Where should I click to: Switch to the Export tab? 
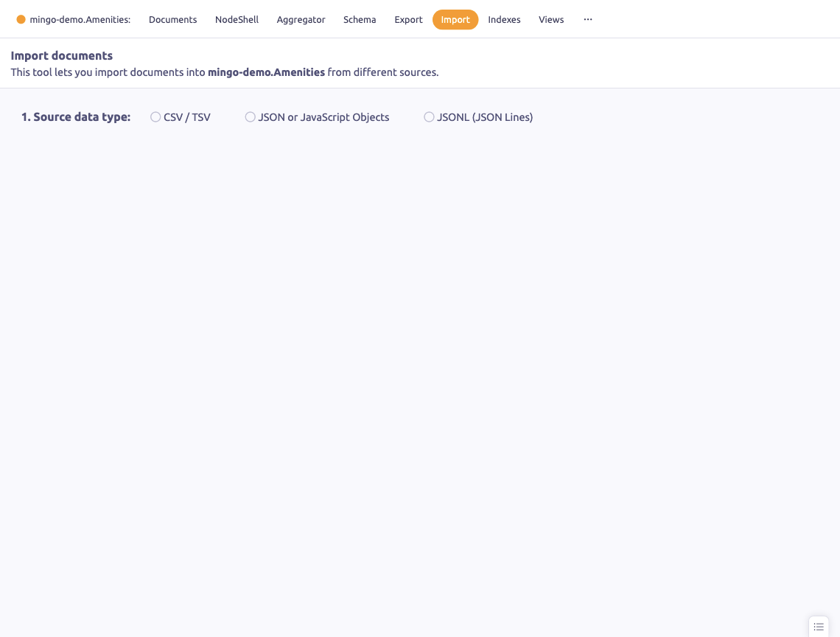[x=408, y=20]
